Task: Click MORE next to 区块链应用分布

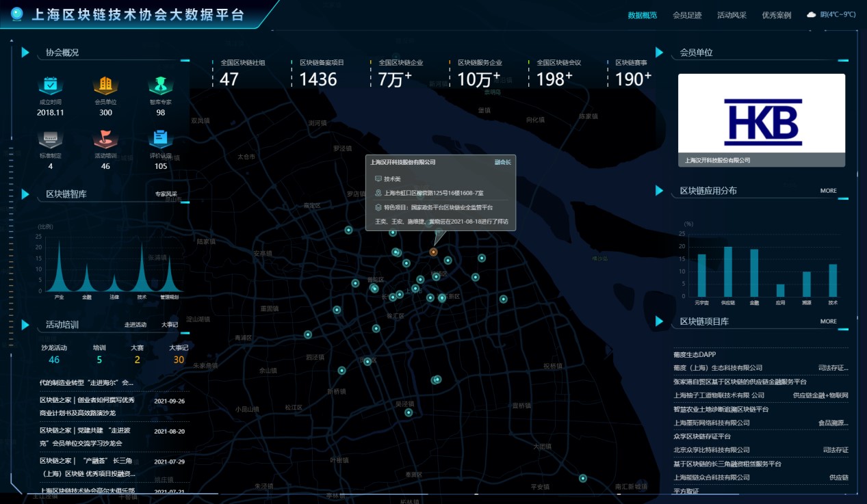Action: (829, 191)
